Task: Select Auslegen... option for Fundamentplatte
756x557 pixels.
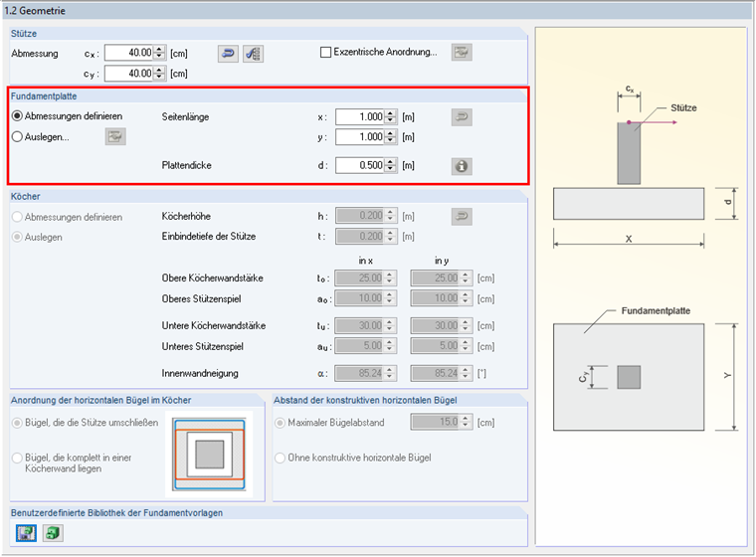Action: point(17,137)
